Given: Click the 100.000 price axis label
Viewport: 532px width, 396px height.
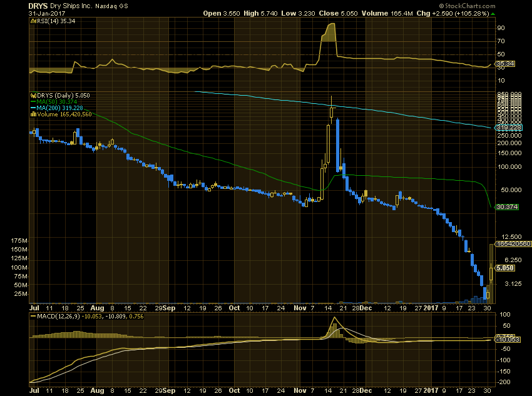Looking at the screenshot, I should (509, 167).
